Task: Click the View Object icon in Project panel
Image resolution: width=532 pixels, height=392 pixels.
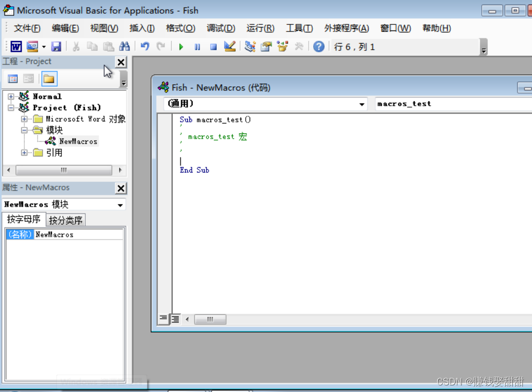Action: click(x=28, y=79)
